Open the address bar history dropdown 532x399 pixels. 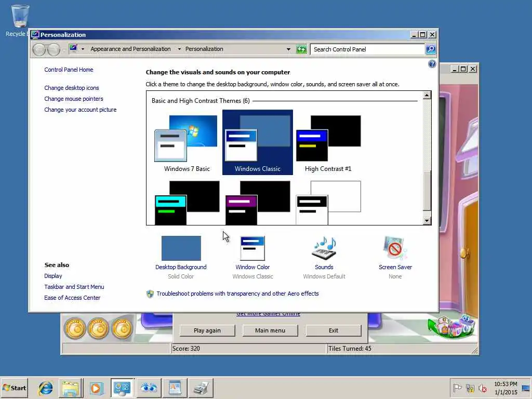[x=288, y=49]
